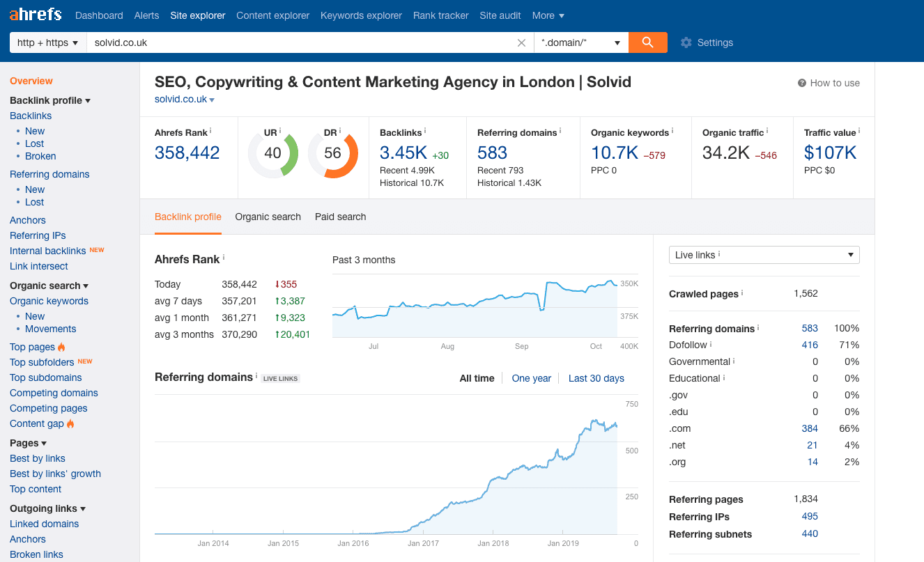Open the *.domain/* mode dropdown
The width and height of the screenshot is (924, 562).
581,42
